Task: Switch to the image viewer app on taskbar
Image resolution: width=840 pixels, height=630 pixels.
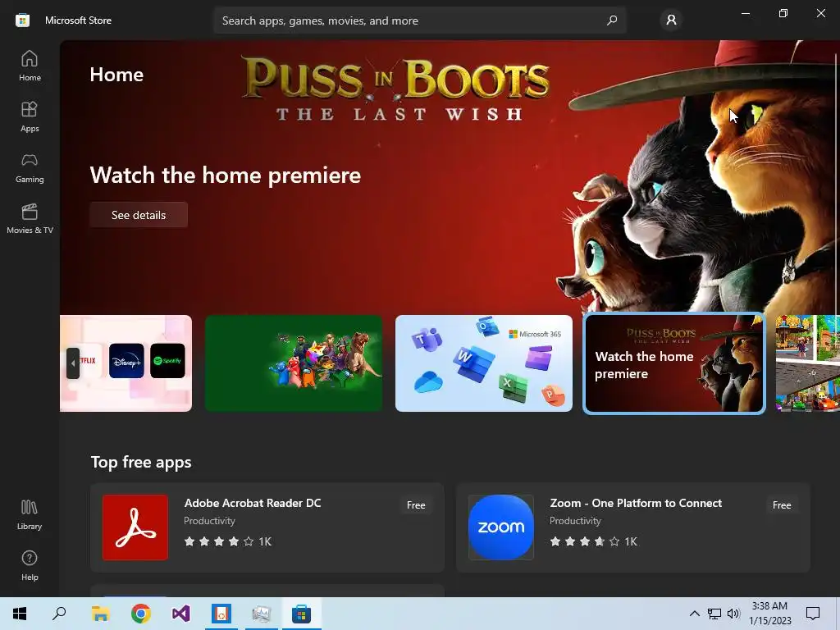Action: [x=262, y=614]
